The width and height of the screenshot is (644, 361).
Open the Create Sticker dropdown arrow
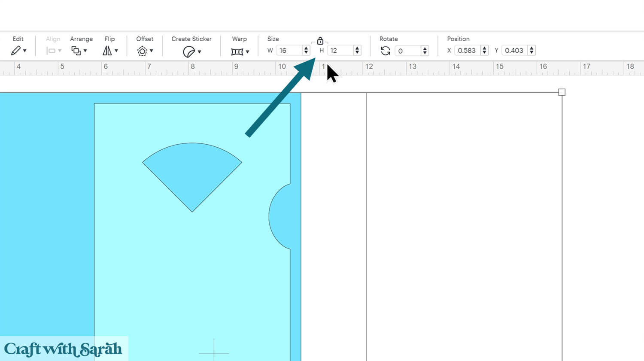click(199, 52)
